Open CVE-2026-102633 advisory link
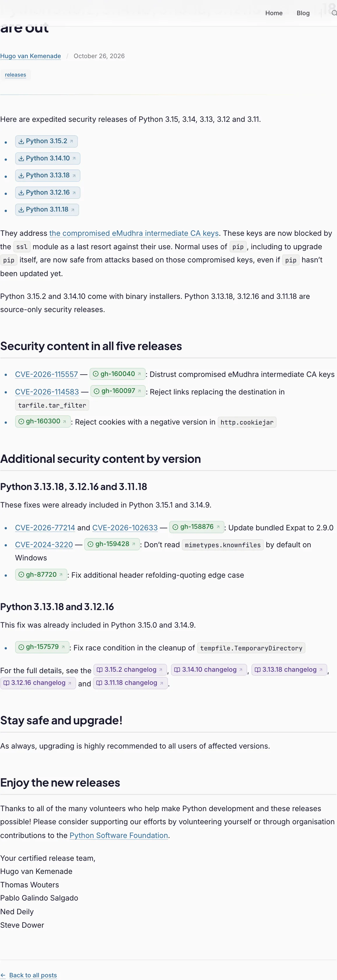 click(x=125, y=528)
